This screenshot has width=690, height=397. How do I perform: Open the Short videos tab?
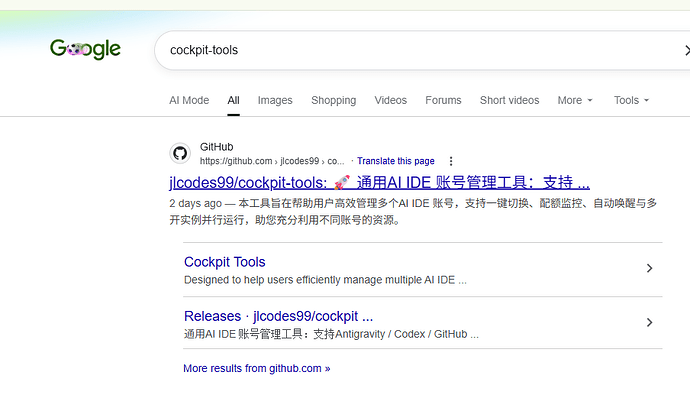pyautogui.click(x=510, y=100)
